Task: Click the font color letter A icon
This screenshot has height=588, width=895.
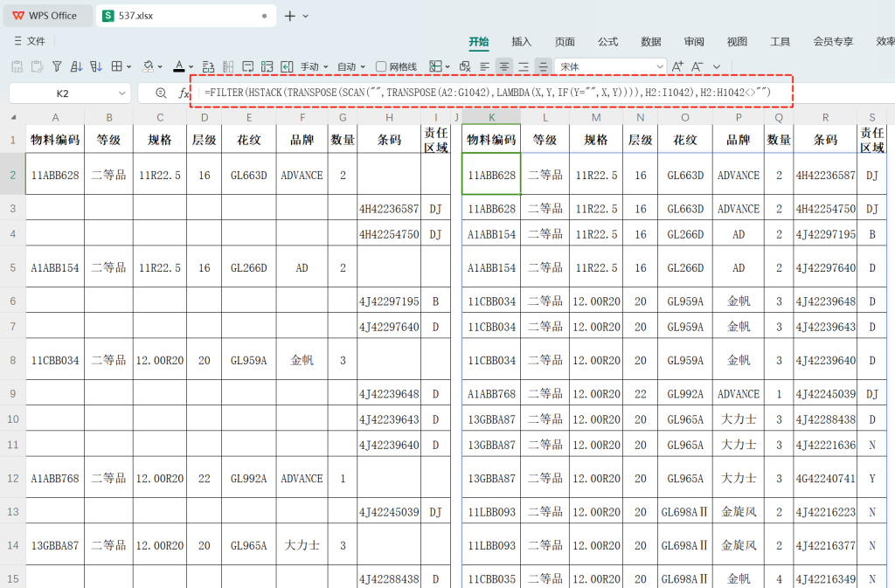Action: coord(179,66)
